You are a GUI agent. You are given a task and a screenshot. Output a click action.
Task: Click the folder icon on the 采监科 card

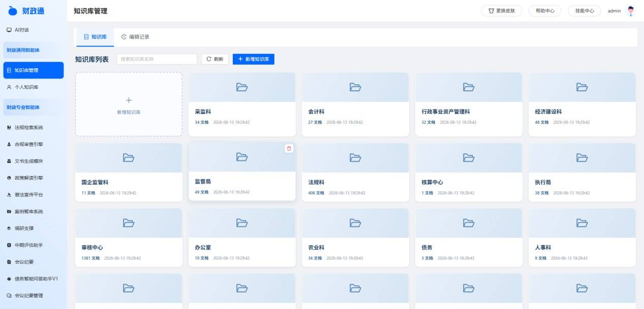[x=242, y=87]
